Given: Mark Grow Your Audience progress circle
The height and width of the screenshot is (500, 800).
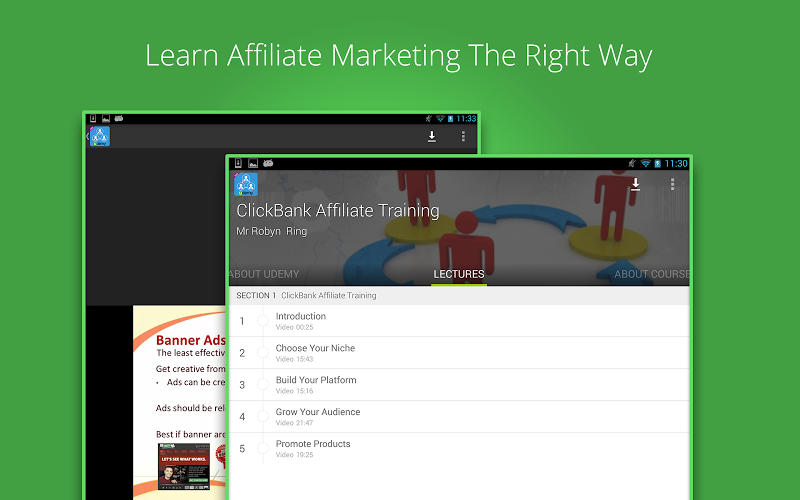Looking at the screenshot, I should (263, 416).
